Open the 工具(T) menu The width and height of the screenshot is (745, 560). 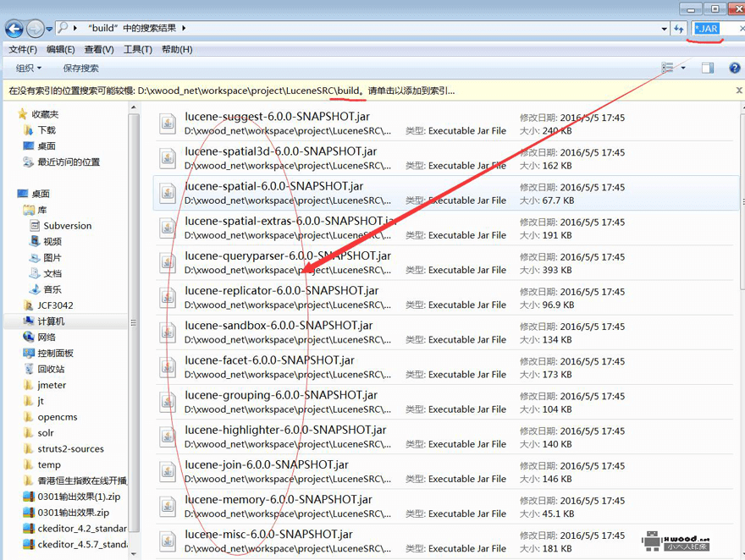138,49
